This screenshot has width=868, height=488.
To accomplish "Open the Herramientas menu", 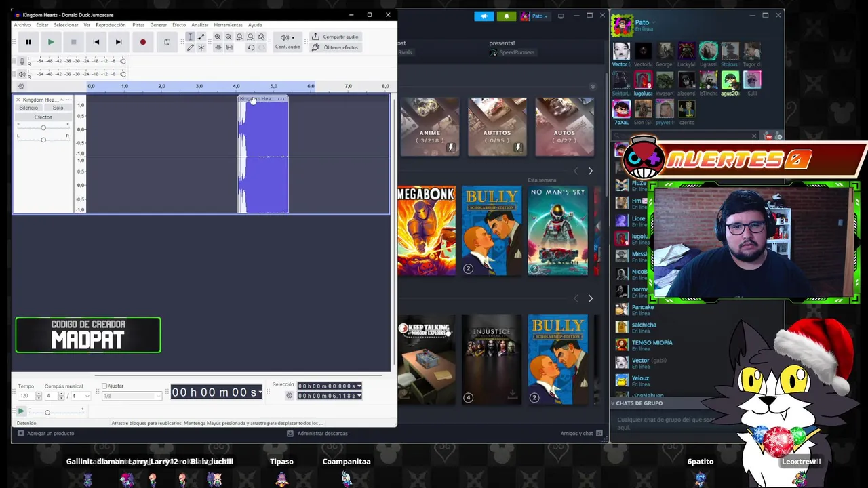I will pos(228,25).
